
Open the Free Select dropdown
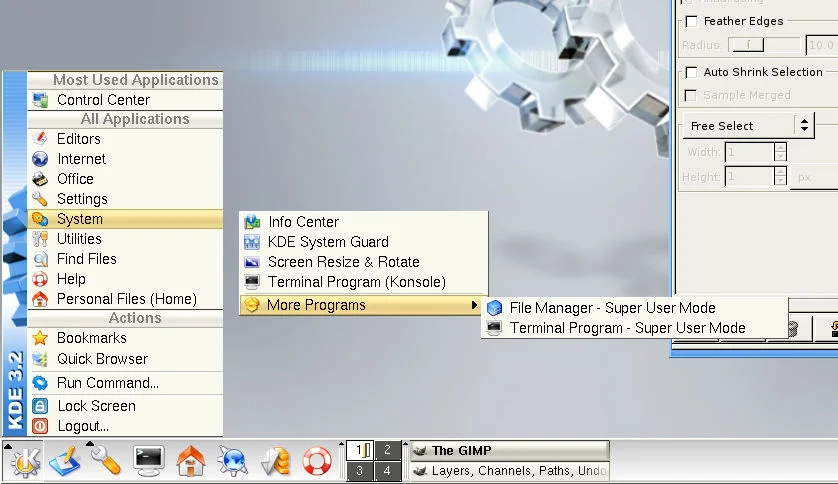coord(748,125)
